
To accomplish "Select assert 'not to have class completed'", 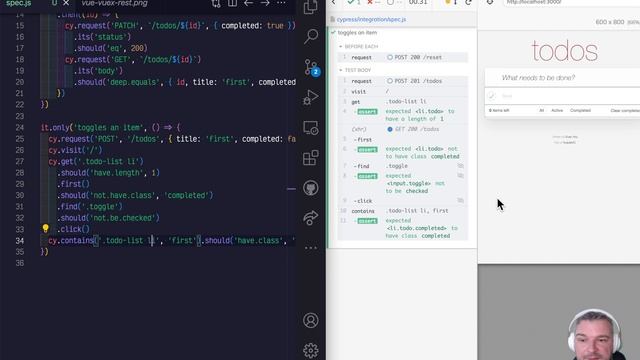I will (402, 153).
